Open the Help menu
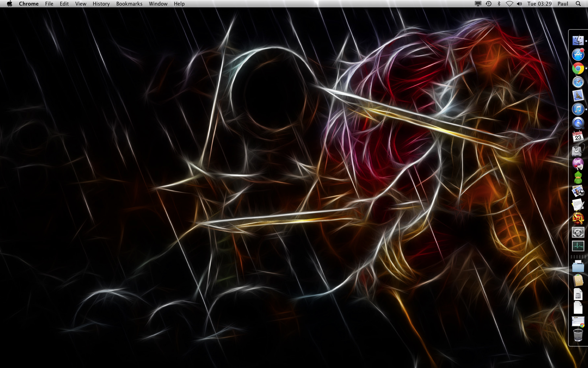 point(179,4)
